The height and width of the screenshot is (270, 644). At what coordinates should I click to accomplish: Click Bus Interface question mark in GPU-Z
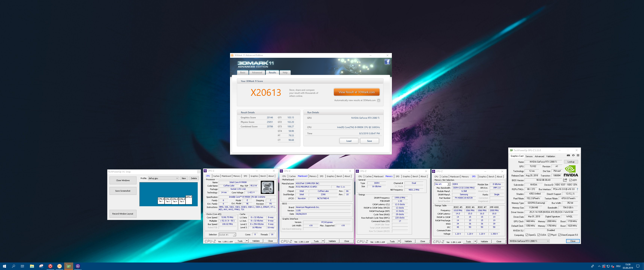[577, 189]
